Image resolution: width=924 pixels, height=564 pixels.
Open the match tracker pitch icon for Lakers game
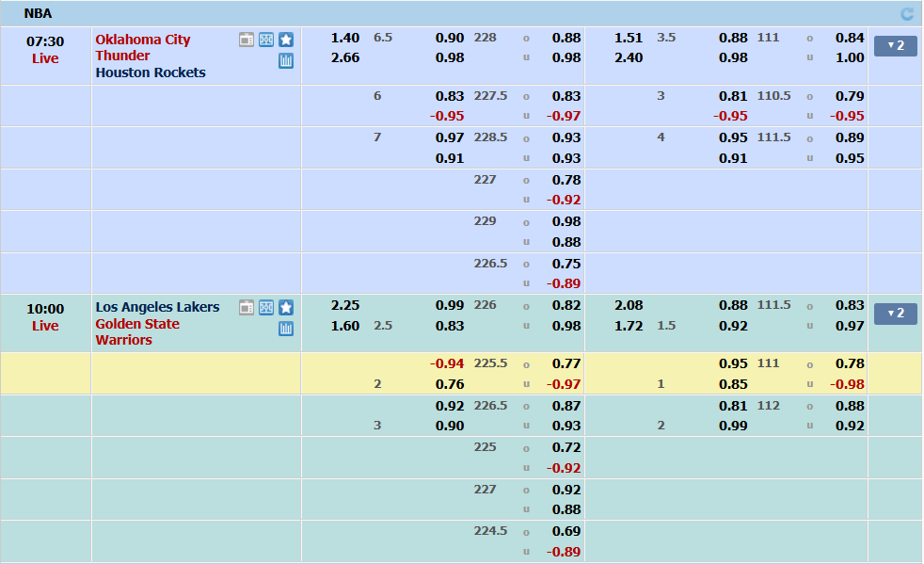click(266, 307)
